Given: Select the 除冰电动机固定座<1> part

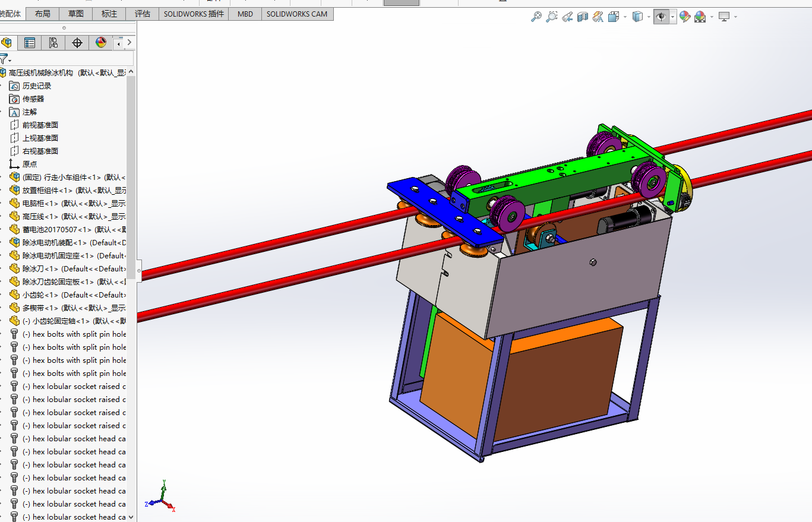Looking at the screenshot, I should [68, 255].
